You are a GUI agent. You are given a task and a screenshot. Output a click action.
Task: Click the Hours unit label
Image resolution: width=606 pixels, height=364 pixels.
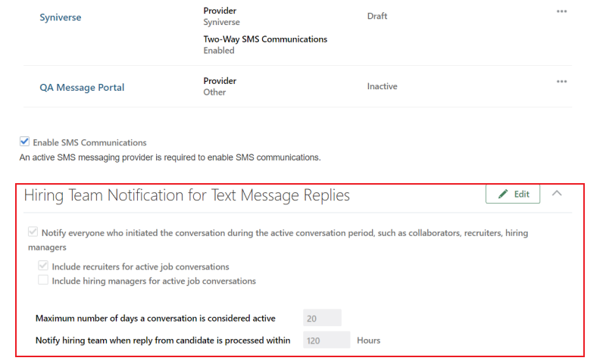click(368, 341)
